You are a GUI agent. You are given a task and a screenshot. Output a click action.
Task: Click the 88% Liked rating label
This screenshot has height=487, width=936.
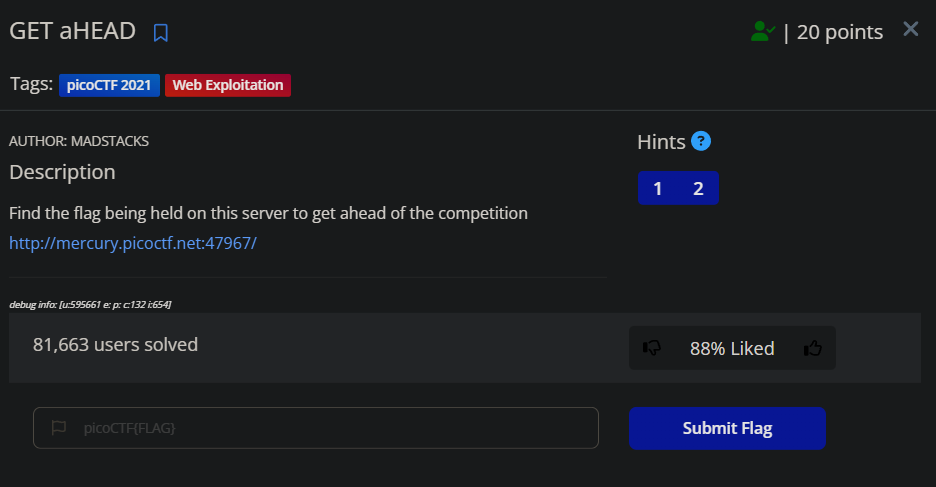tap(732, 349)
